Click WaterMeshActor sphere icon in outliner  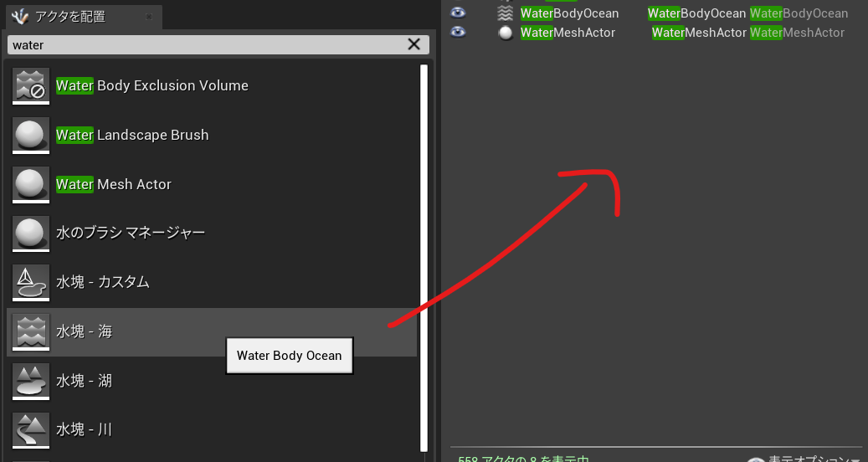[505, 33]
